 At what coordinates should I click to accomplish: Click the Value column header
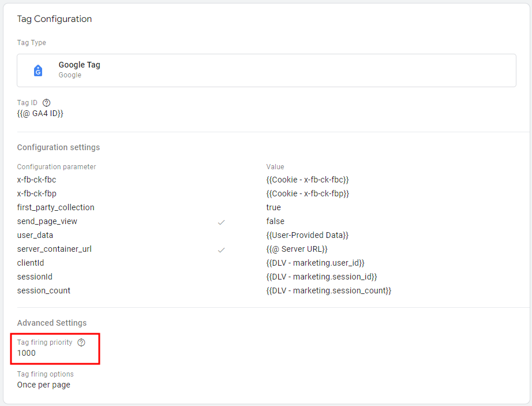click(275, 167)
